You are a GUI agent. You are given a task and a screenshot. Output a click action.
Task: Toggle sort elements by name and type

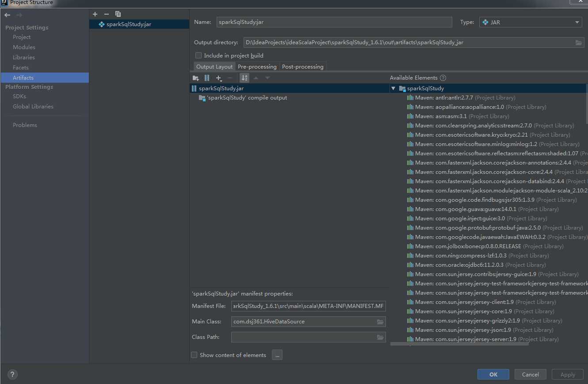coord(244,78)
